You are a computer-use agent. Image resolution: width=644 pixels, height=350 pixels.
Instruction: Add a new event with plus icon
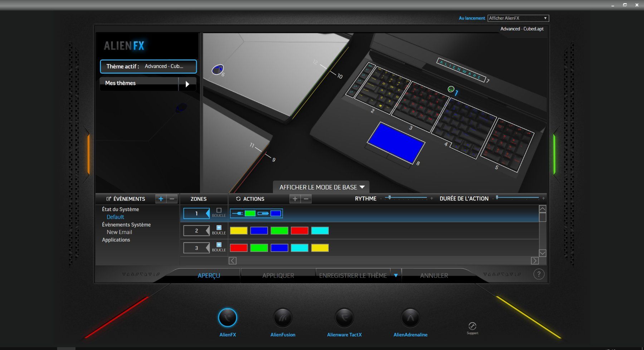(161, 199)
